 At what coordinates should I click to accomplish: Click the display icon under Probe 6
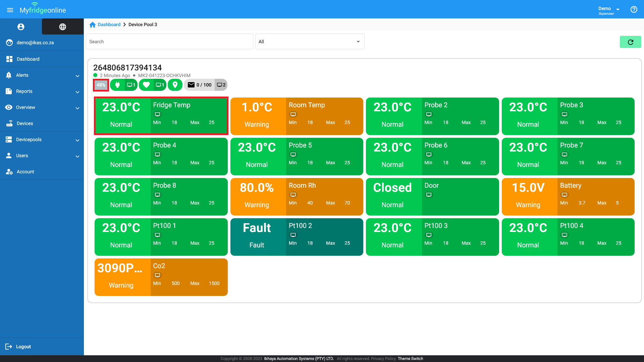point(429,155)
